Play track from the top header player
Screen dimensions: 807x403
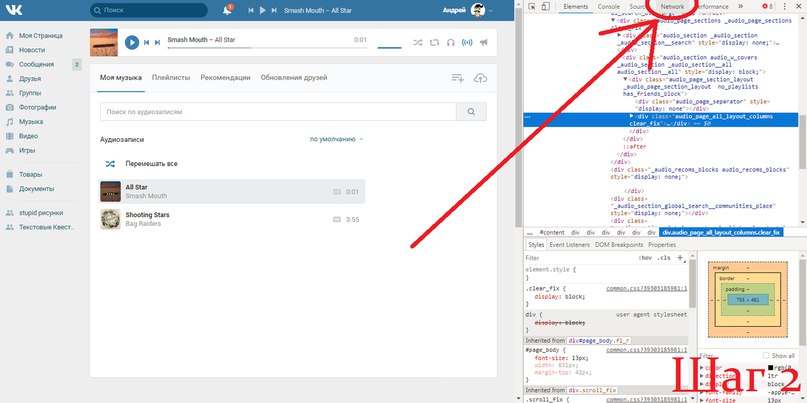point(262,10)
